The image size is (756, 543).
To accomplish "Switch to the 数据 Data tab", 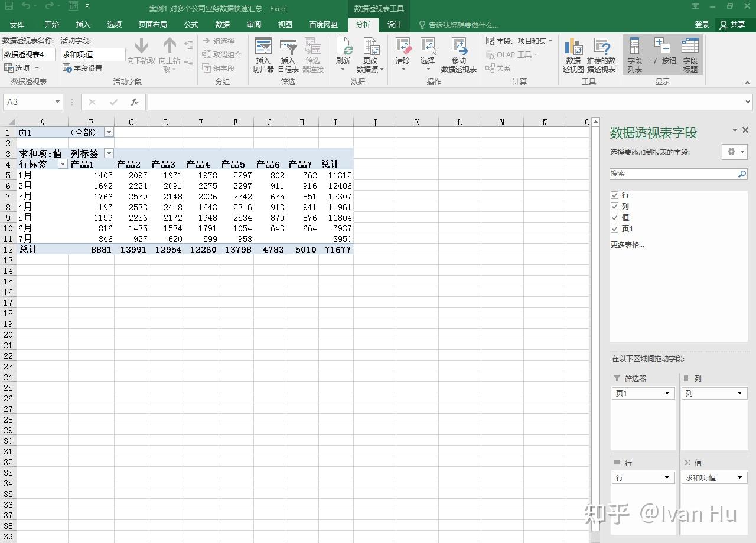I will (x=223, y=25).
